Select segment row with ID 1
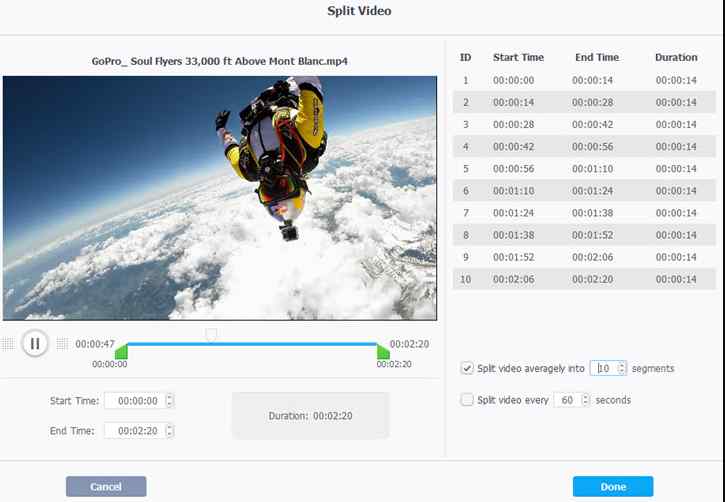Screen dimensions: 725x502 click(x=584, y=80)
